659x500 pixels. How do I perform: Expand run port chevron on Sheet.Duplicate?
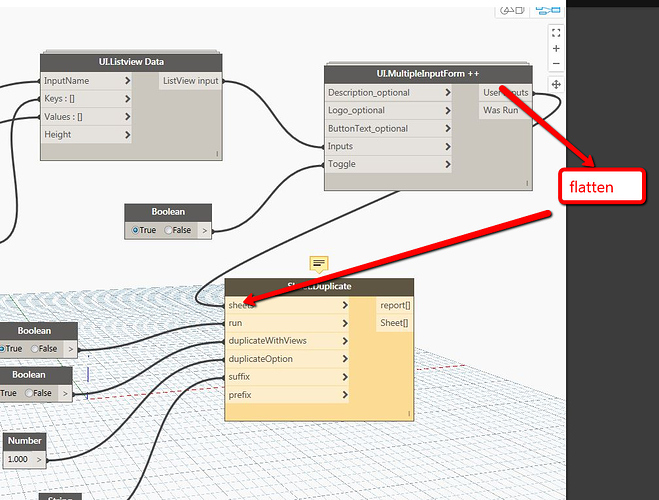(345, 323)
